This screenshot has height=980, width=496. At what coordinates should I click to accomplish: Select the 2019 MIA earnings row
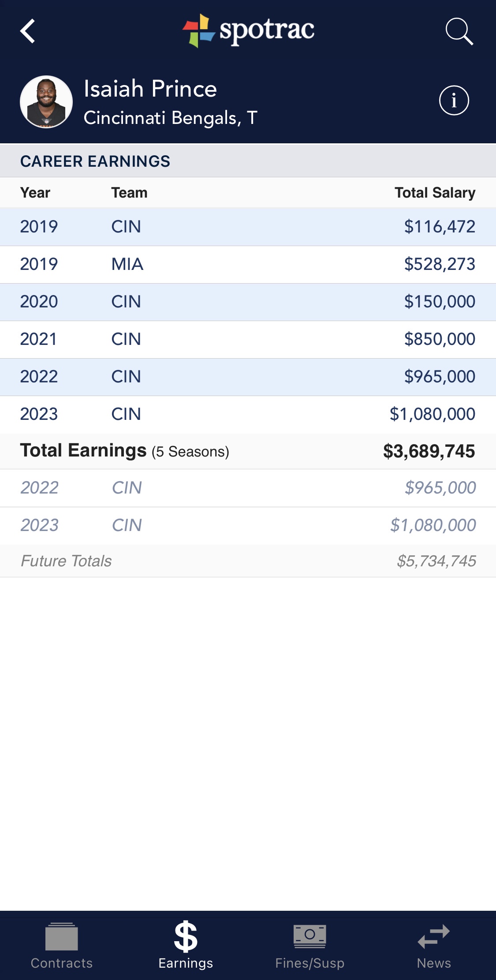248,264
